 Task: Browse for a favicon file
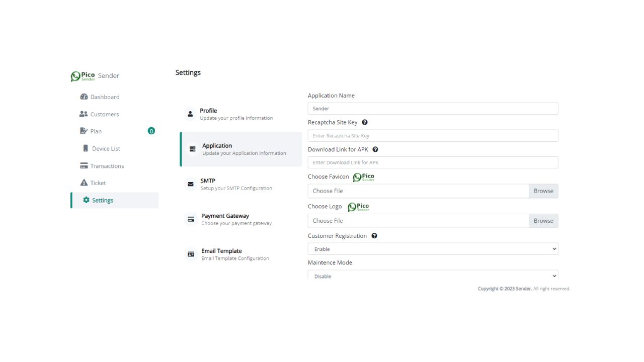[543, 191]
